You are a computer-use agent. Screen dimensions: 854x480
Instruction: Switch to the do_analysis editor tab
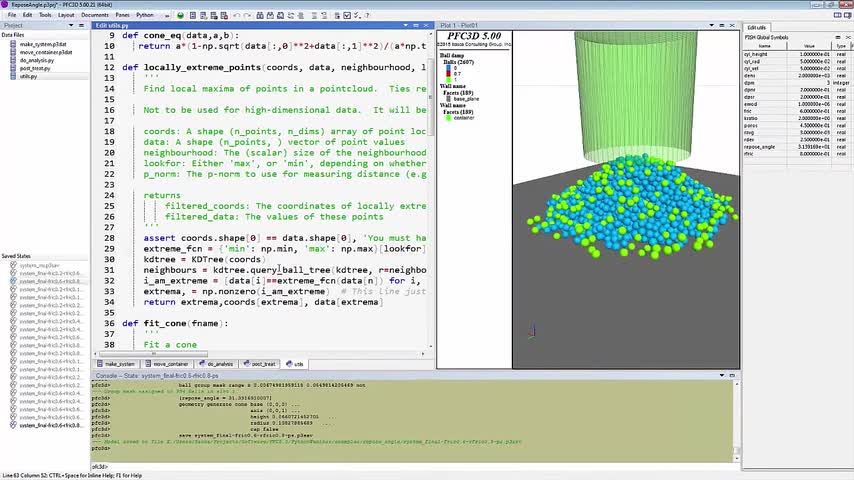coord(216,364)
